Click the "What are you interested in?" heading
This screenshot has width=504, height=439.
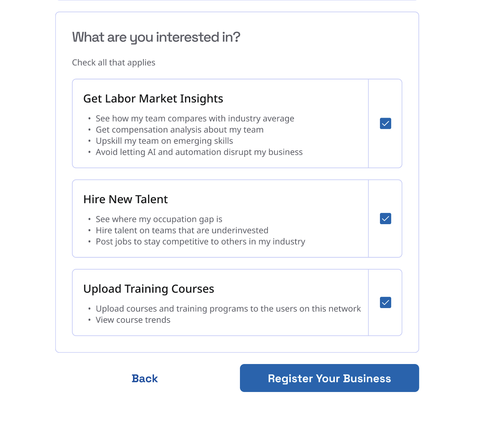coord(156,37)
